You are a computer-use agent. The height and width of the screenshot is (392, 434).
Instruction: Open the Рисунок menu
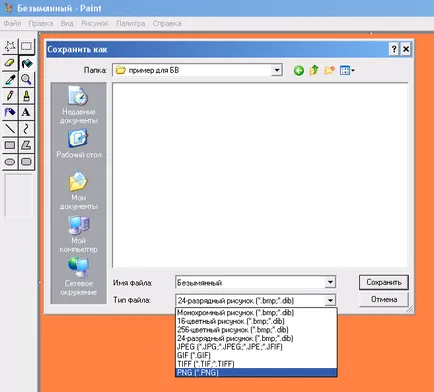pos(95,23)
